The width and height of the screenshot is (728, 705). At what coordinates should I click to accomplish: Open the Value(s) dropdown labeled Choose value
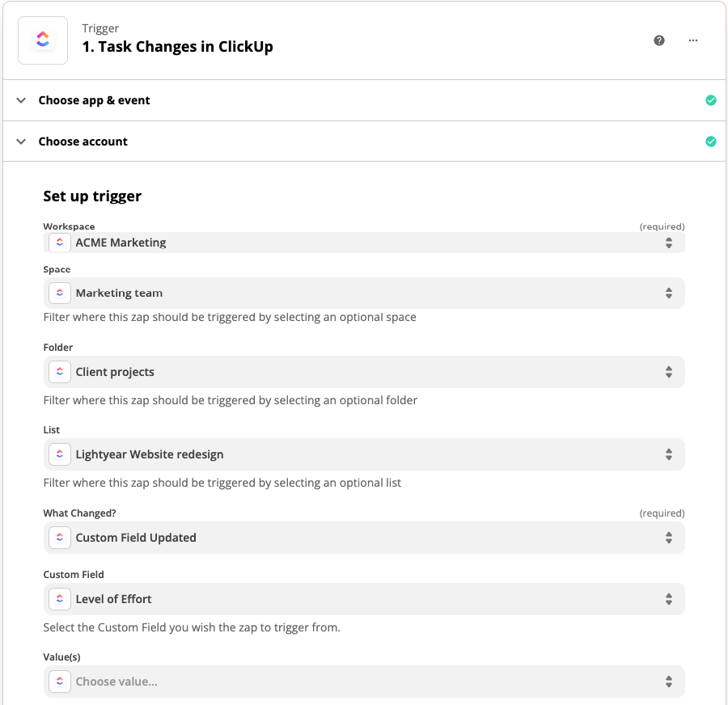364,682
